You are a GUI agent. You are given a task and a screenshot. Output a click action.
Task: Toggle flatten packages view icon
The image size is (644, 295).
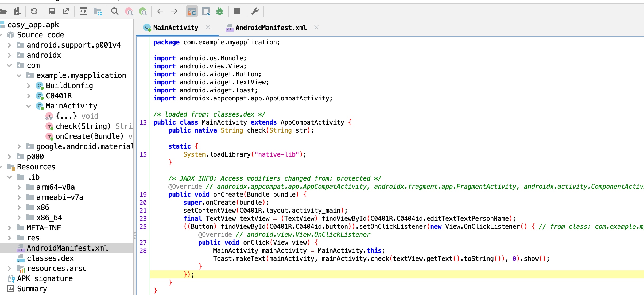point(98,11)
